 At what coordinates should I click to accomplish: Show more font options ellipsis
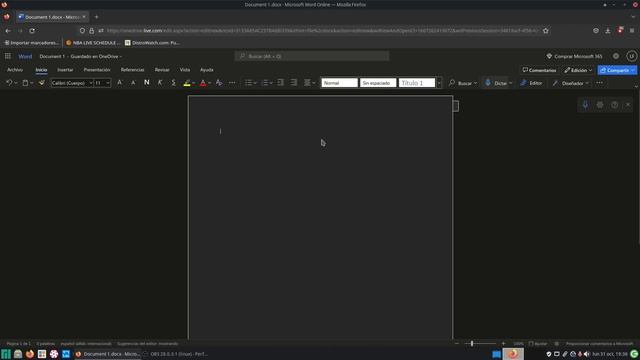coord(232,83)
